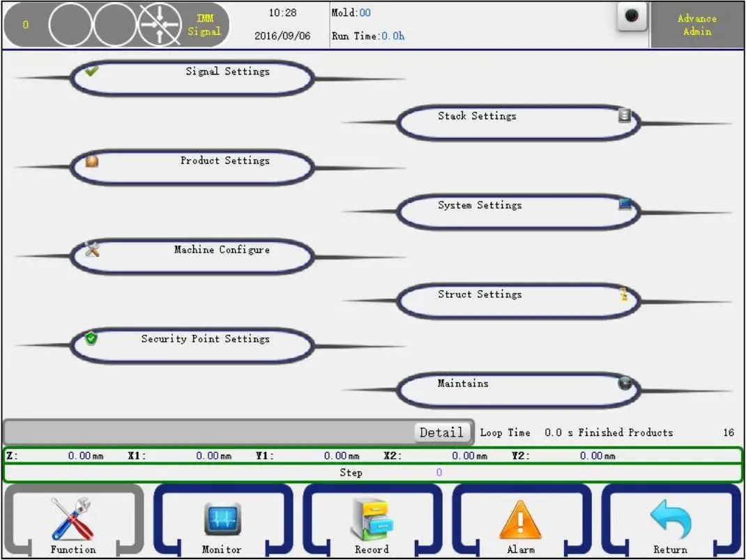The width and height of the screenshot is (746, 560).
Task: Click the Step value field
Action: pyautogui.click(x=439, y=473)
